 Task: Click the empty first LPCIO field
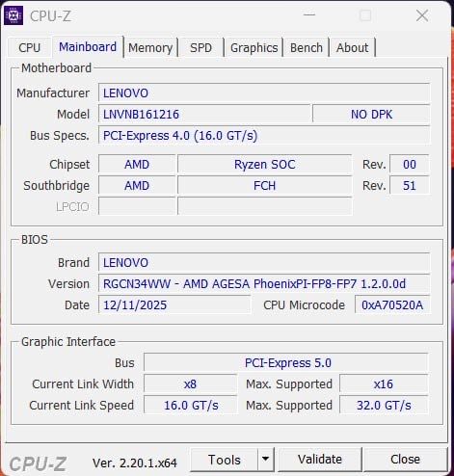pyautogui.click(x=137, y=206)
